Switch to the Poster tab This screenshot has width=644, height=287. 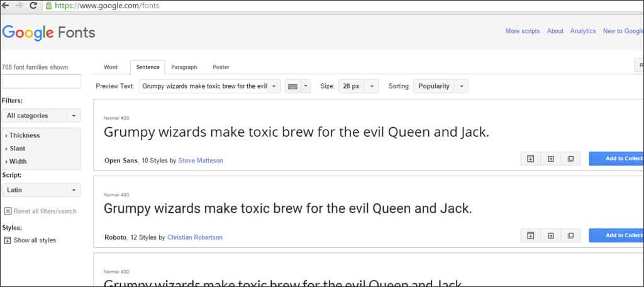click(x=221, y=67)
